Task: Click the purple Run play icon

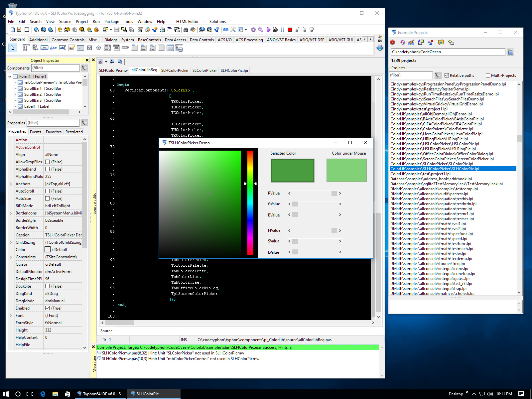Action: 268,30
